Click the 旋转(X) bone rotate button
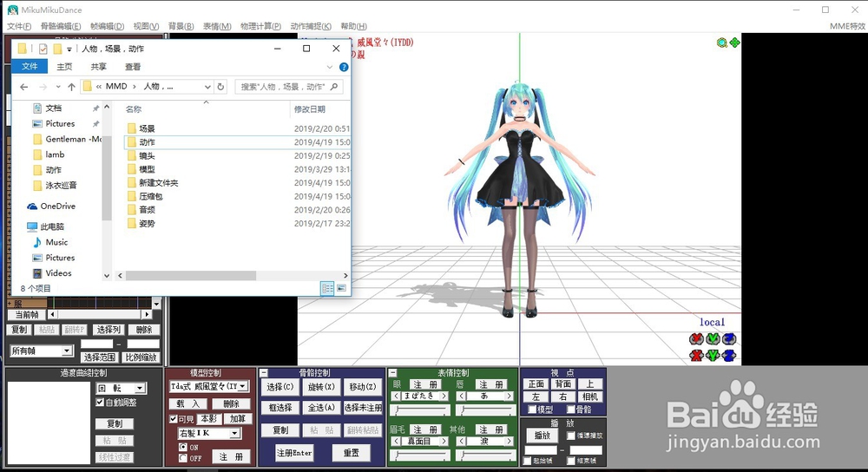Screen dimensions: 868x472 tap(321, 387)
